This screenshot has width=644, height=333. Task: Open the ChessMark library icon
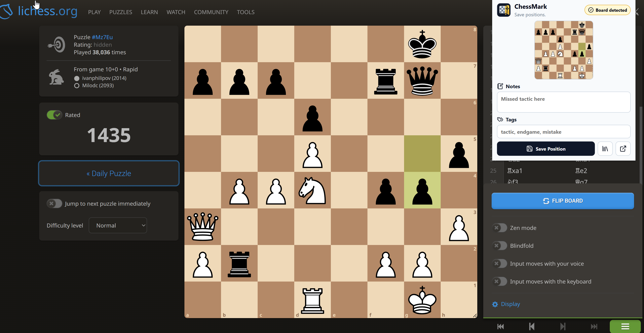pos(605,149)
